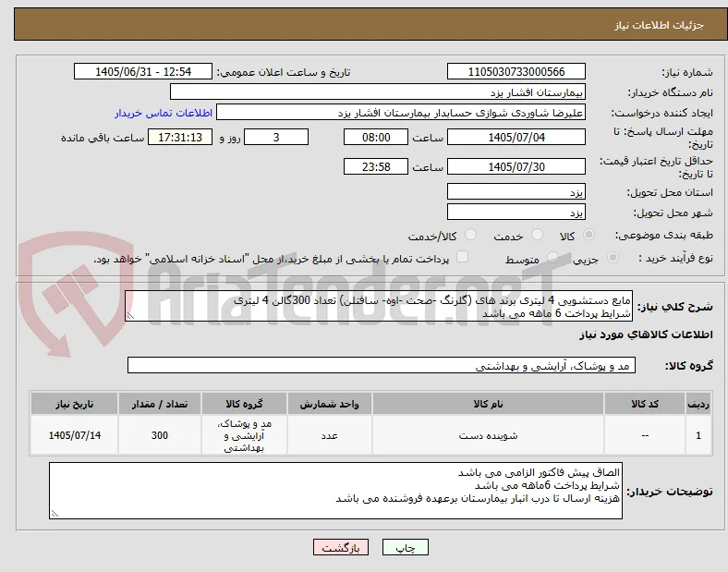Screen dimensions: 728x572
Task: Click the delivery city field شهر محل تحویل
Action: 516,212
